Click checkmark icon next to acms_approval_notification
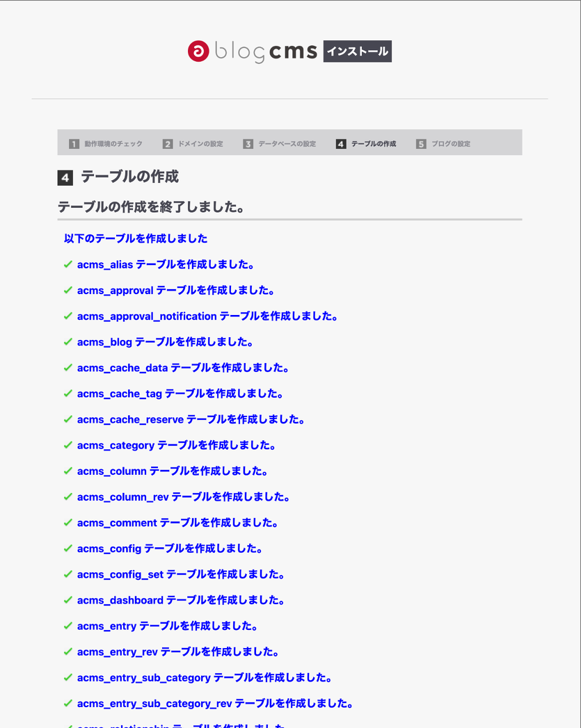Screen dimensions: 581x728 tap(68, 316)
